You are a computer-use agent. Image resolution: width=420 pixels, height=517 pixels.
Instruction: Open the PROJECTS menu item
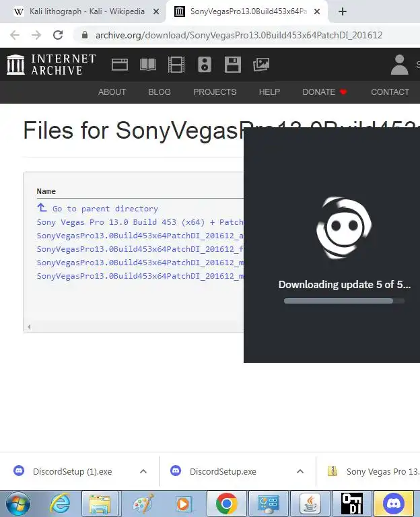pos(215,92)
